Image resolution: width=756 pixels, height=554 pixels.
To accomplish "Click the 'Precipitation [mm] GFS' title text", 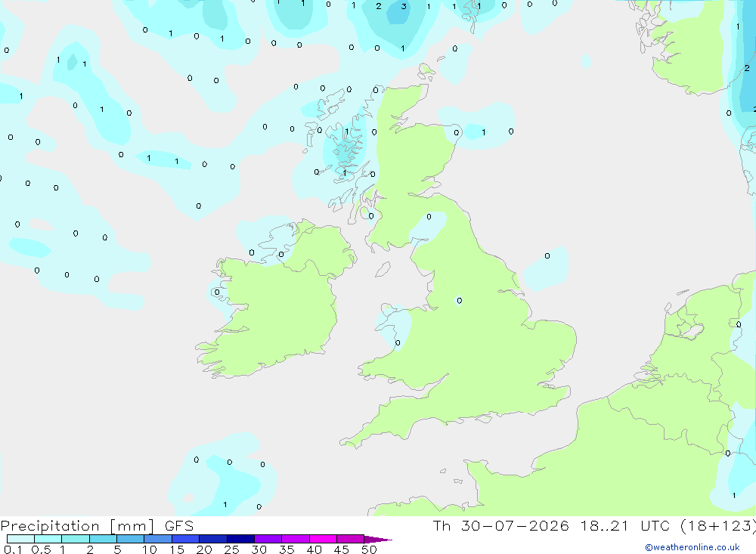I will [97, 526].
